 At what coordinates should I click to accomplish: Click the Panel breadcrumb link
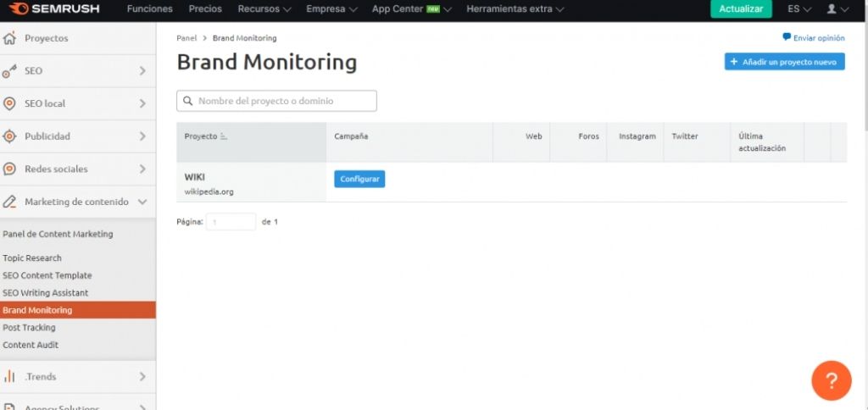(x=186, y=38)
